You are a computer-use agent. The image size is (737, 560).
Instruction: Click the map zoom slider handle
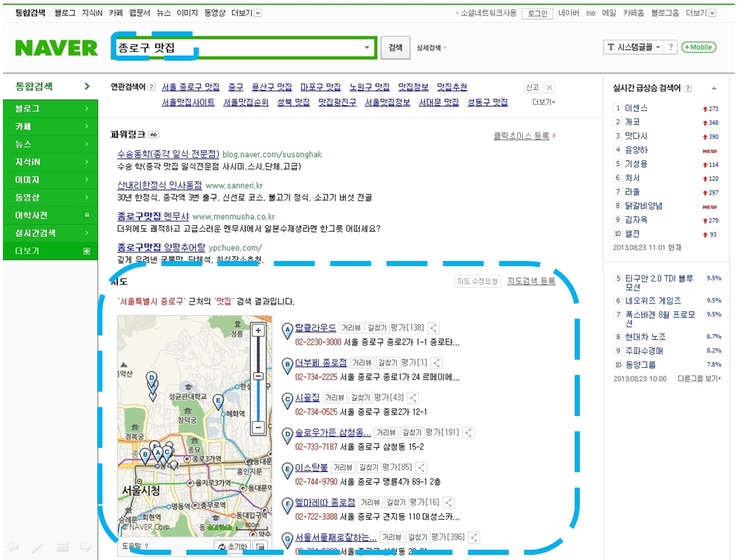[x=258, y=375]
